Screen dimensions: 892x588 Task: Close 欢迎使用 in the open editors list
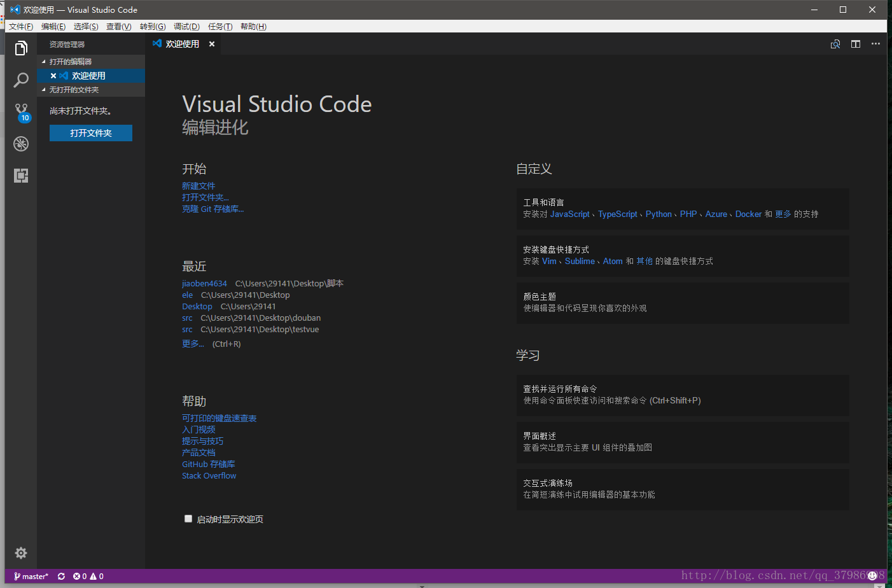tap(53, 76)
